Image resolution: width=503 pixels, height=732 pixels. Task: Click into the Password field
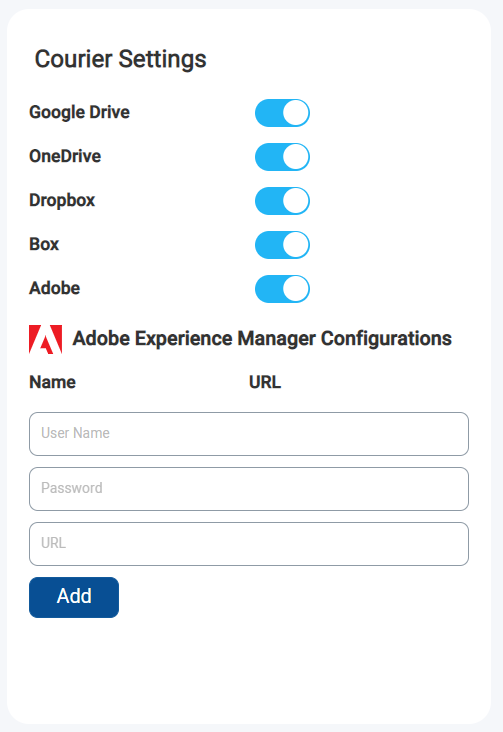coord(248,489)
